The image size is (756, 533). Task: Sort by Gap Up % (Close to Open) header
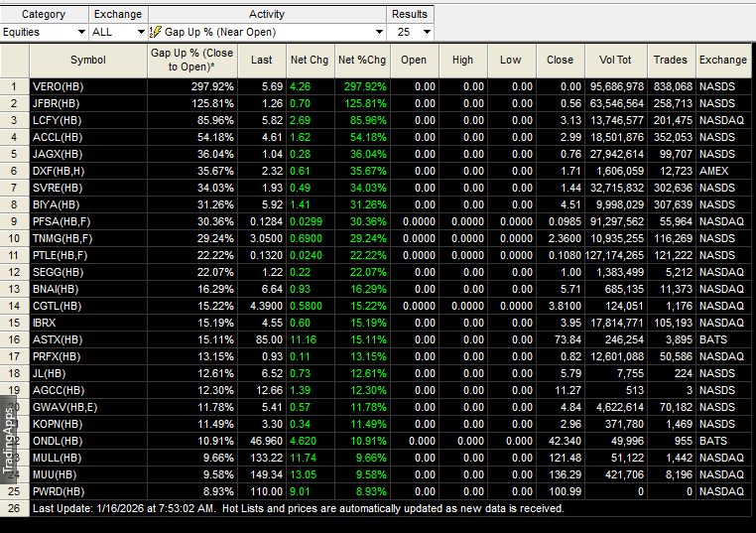click(x=192, y=61)
